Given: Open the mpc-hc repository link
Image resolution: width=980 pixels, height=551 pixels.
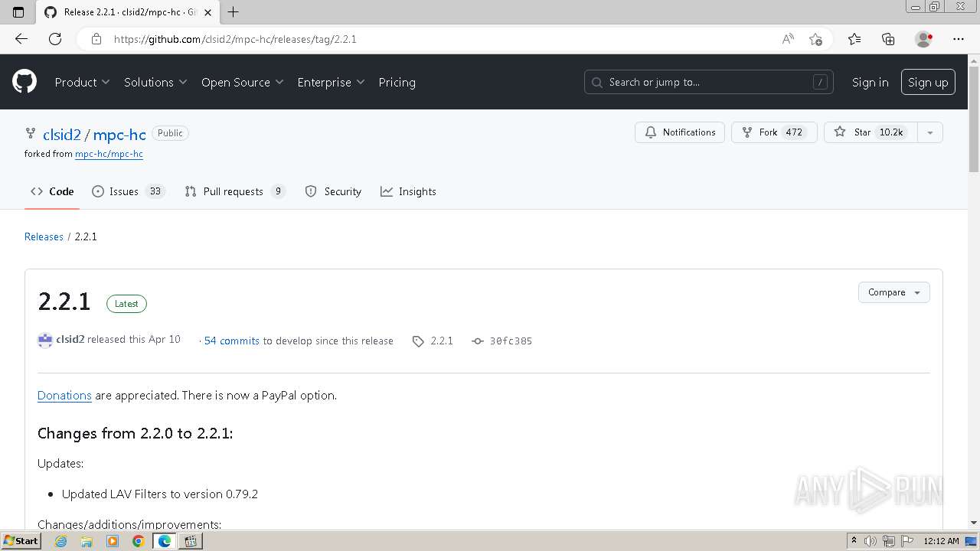Looking at the screenshot, I should [x=119, y=134].
